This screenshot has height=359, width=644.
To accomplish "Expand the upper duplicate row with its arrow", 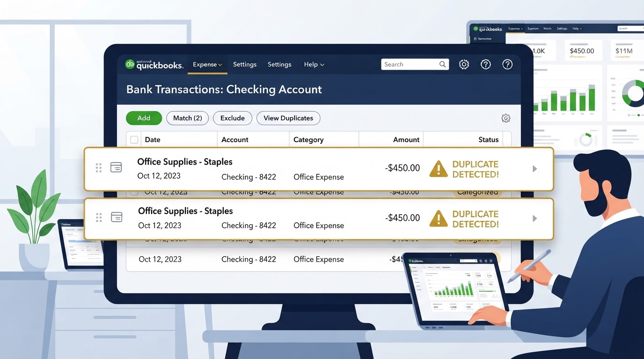I will tap(535, 169).
